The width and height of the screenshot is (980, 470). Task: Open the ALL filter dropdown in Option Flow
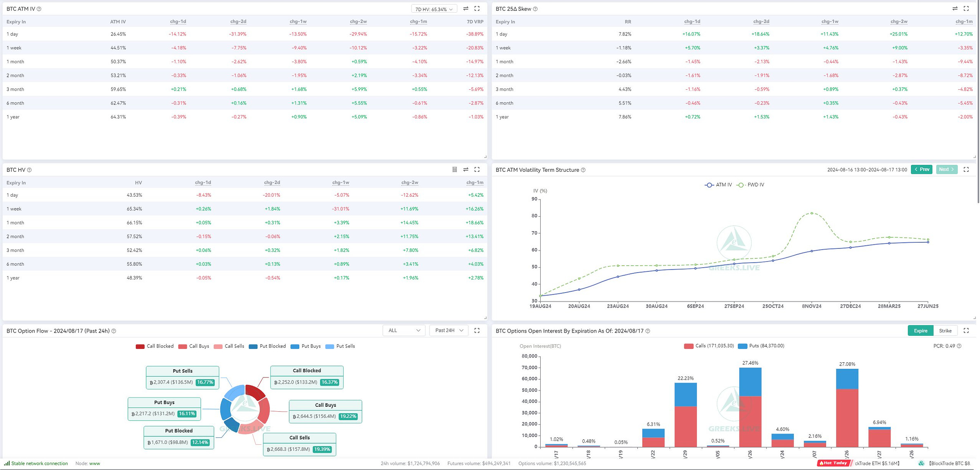[x=404, y=330]
